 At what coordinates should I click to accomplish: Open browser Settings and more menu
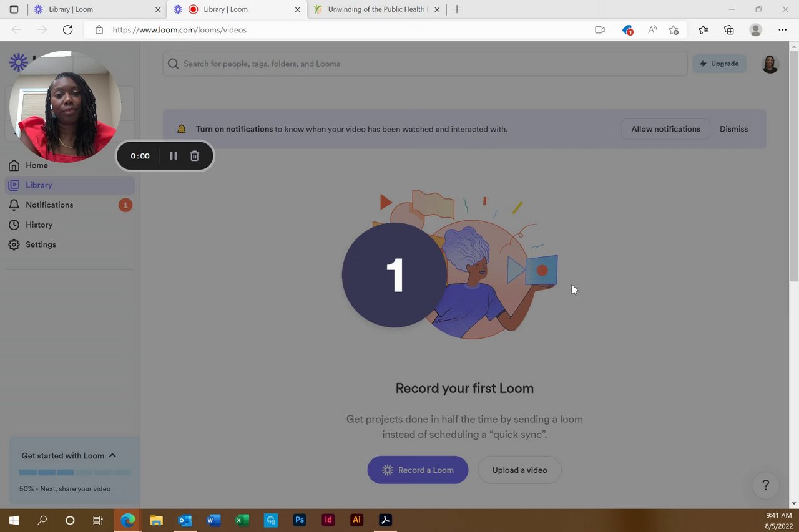pyautogui.click(x=782, y=29)
